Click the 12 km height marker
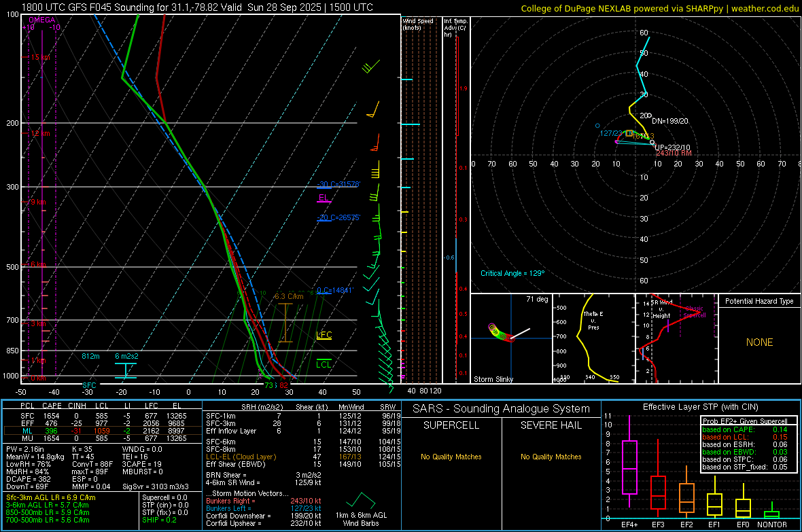 (x=40, y=133)
